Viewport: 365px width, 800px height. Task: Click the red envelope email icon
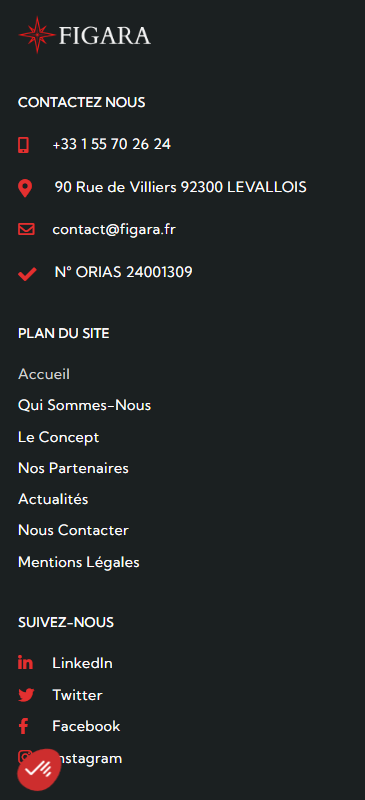pos(26,229)
